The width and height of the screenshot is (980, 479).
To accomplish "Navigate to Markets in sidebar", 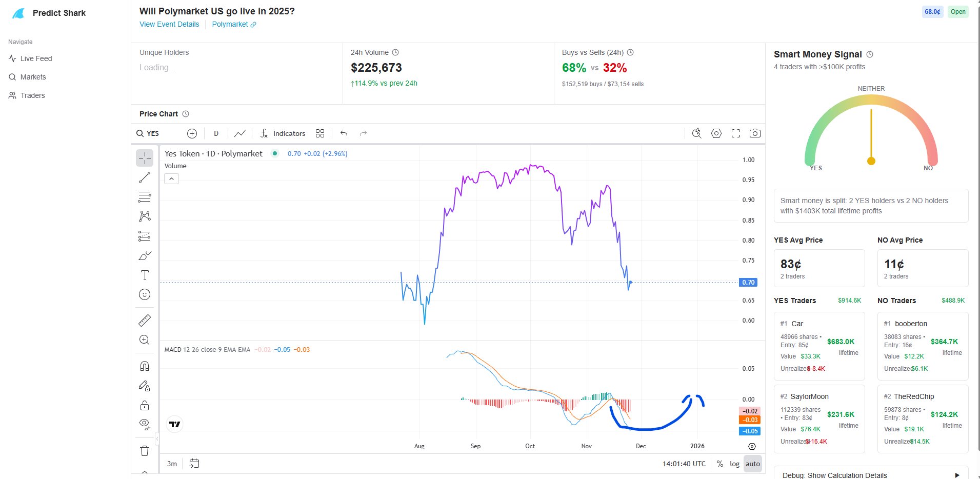I will (x=33, y=77).
